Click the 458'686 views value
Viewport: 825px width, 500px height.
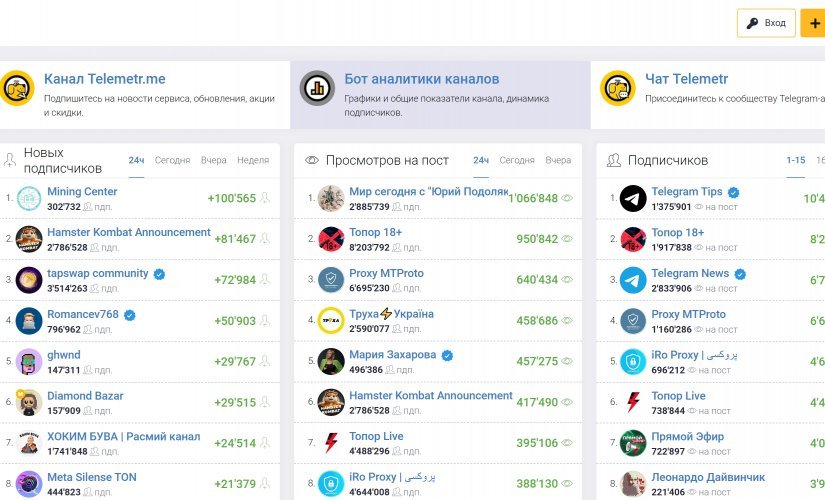point(537,321)
